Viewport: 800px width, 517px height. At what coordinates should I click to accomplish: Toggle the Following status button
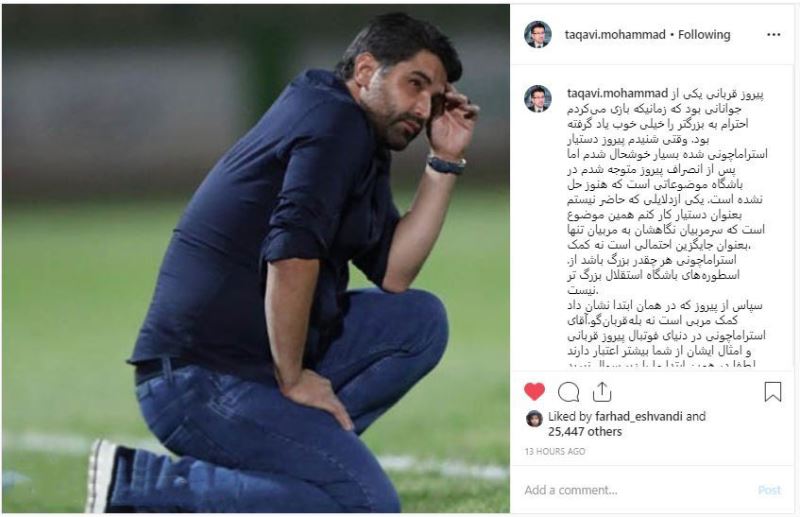coord(704,35)
